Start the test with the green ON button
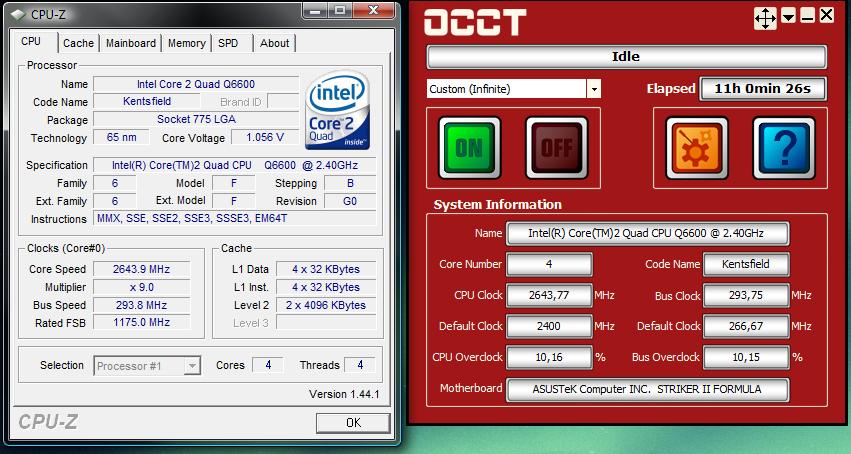Image resolution: width=851 pixels, height=454 pixels. (469, 148)
